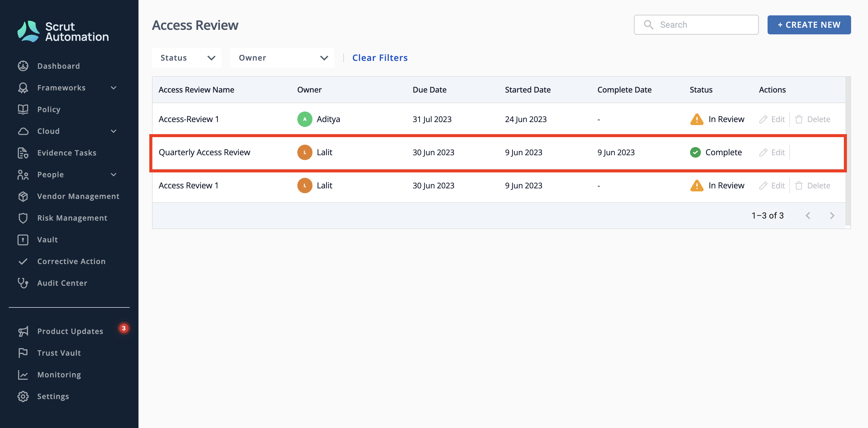This screenshot has height=428, width=868.
Task: Click Aditya's green avatar
Action: (x=305, y=119)
